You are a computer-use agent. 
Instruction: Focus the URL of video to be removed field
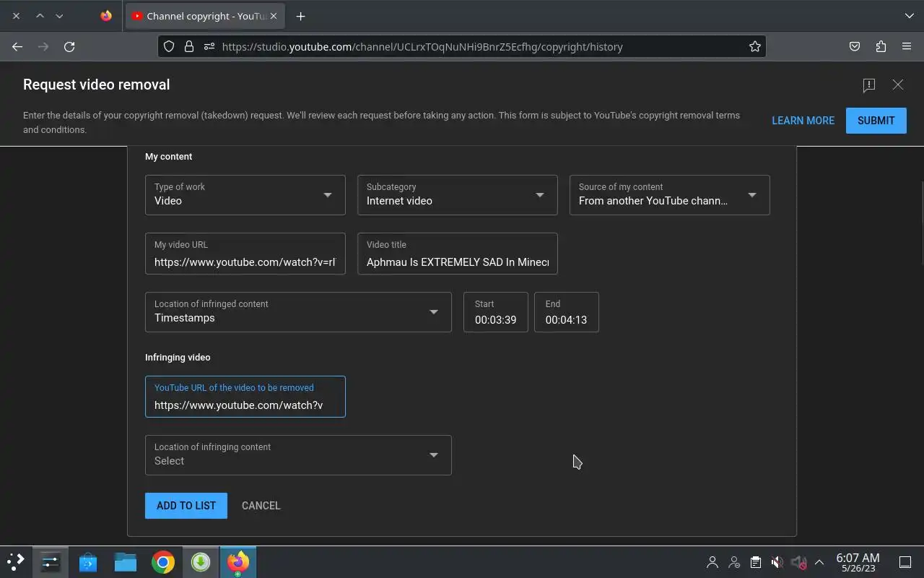pos(245,397)
